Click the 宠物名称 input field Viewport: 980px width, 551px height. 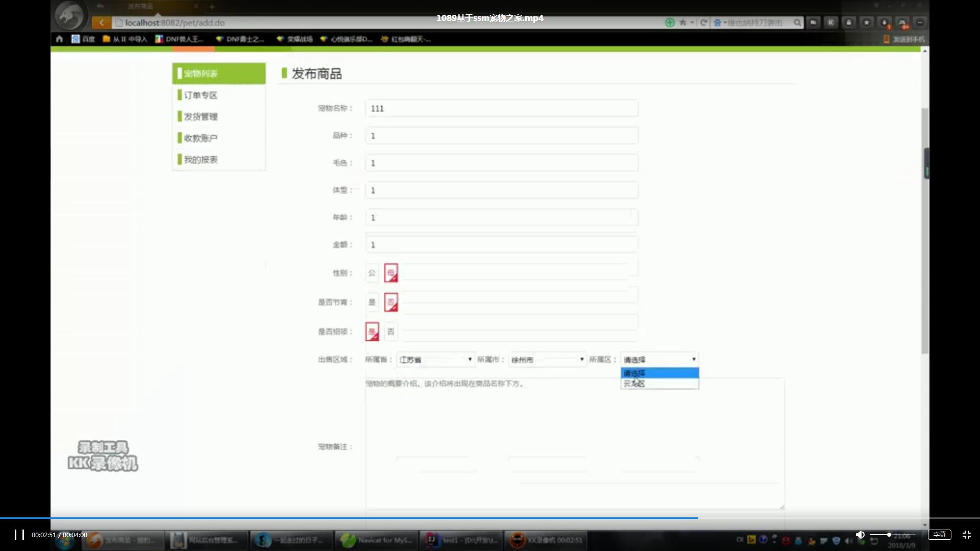pos(502,108)
